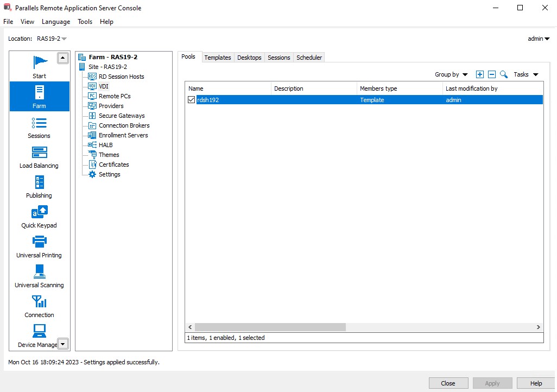Click the scroll right arrow

(x=538, y=327)
